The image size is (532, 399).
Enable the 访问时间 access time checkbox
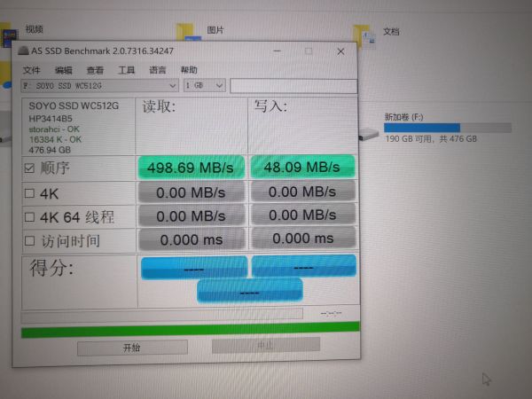coord(29,241)
